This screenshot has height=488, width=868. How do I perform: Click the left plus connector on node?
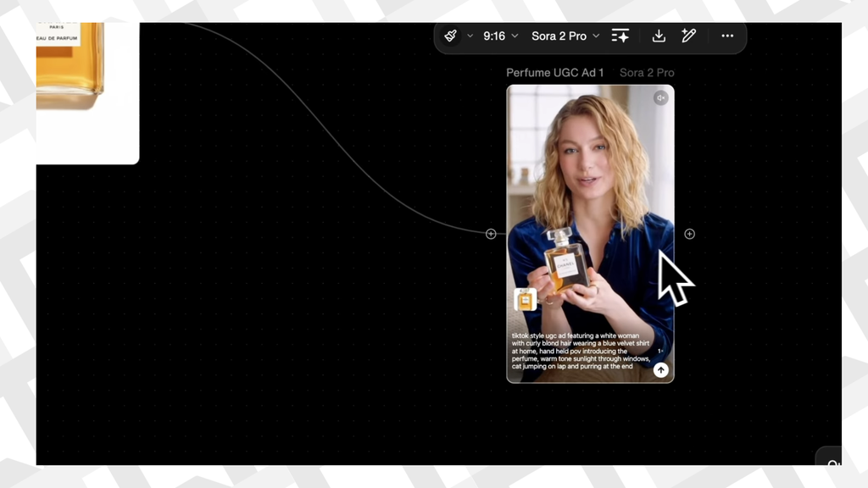point(491,234)
